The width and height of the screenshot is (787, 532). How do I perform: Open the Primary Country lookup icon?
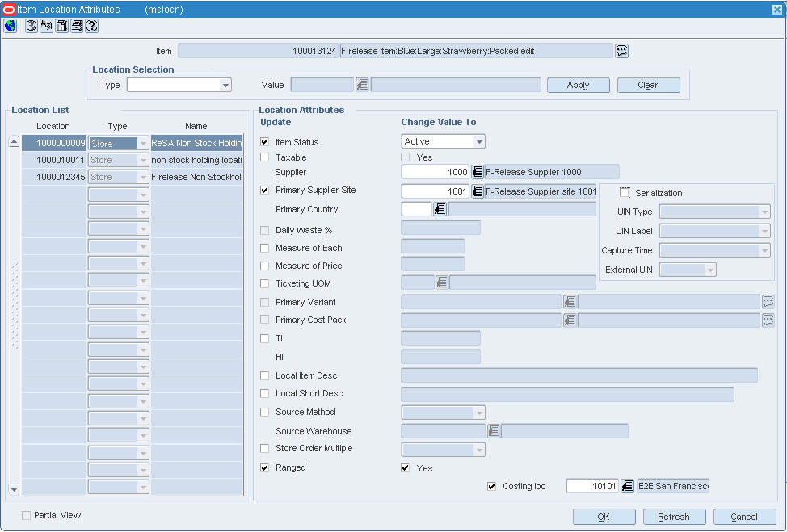pyautogui.click(x=440, y=209)
